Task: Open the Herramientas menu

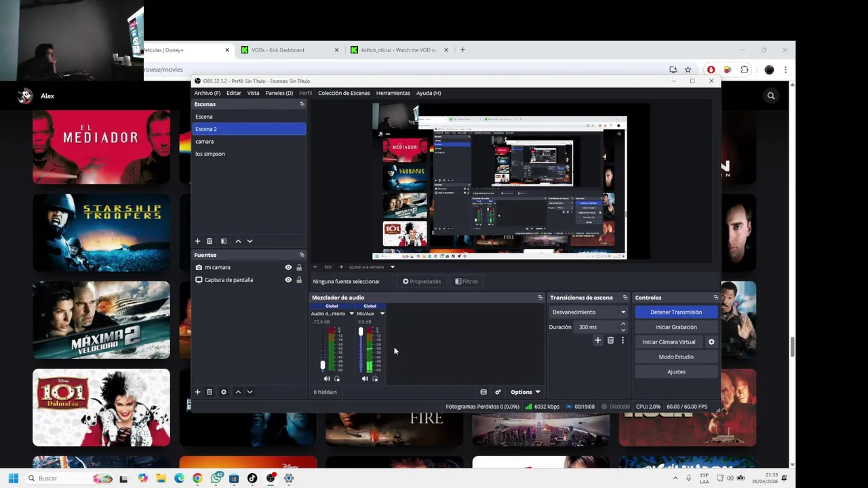Action: click(393, 93)
